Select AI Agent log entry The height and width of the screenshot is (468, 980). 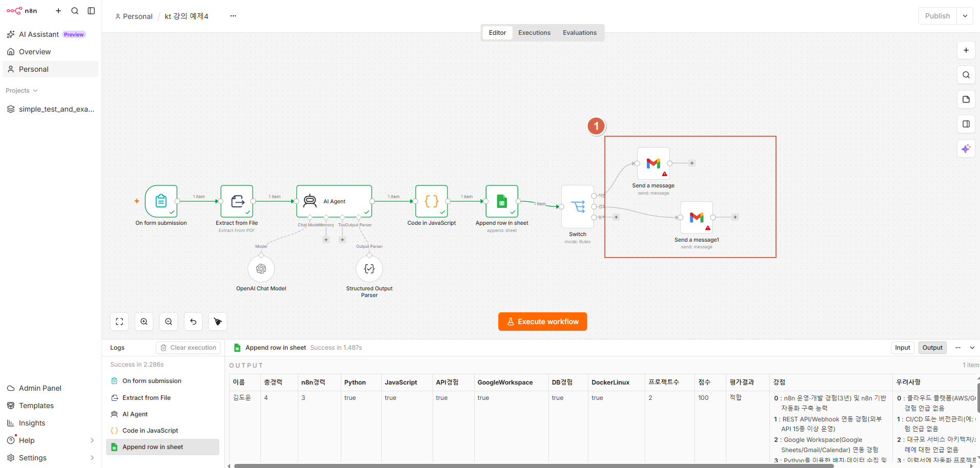pyautogui.click(x=162, y=414)
